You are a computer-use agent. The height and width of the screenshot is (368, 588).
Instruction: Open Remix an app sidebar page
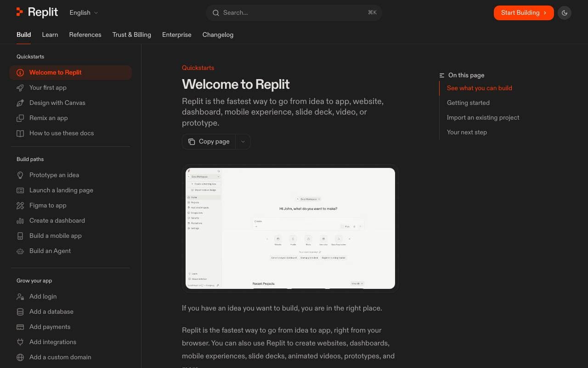pyautogui.click(x=71, y=118)
